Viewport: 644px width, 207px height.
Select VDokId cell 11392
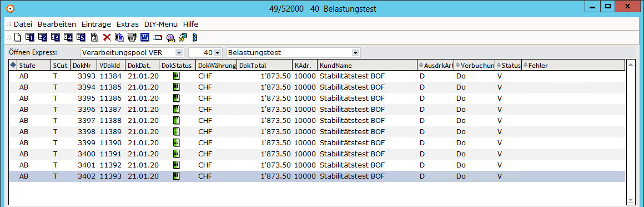pos(111,165)
